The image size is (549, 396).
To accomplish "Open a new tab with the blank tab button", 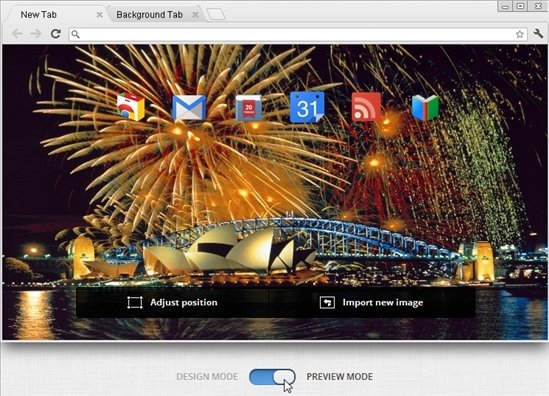I will 215,14.
